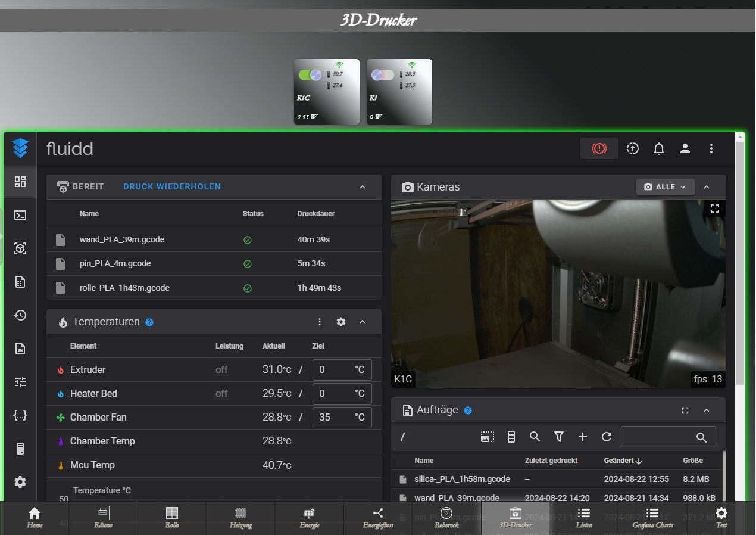
Task: Open the ALLE camera dropdown
Action: point(665,187)
